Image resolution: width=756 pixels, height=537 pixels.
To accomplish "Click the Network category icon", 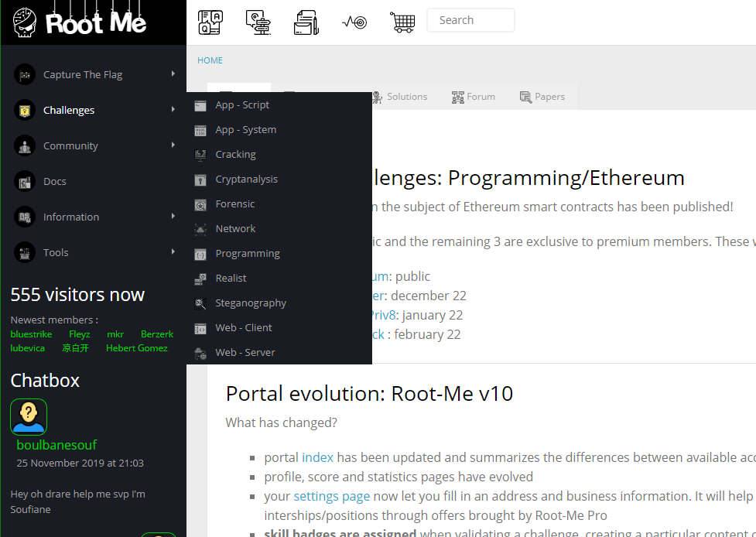I will coord(200,229).
